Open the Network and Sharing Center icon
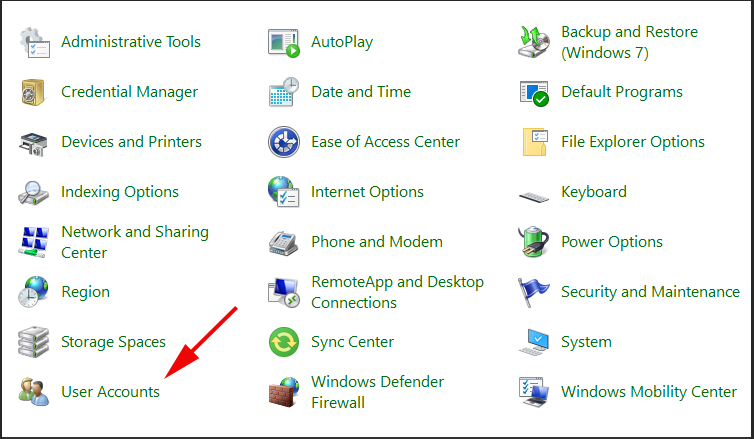Screen dimensions: 754x439 [34, 242]
